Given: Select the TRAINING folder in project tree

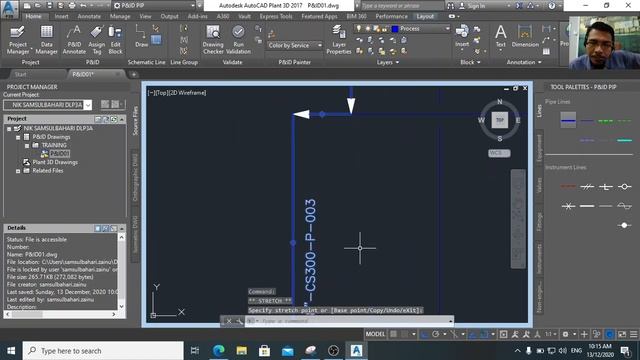Looking at the screenshot, I should tap(53, 145).
